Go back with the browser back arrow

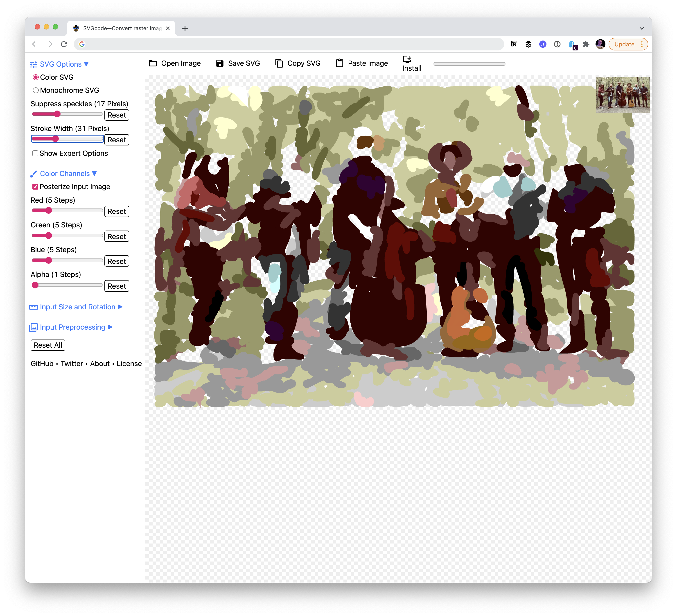[35, 44]
